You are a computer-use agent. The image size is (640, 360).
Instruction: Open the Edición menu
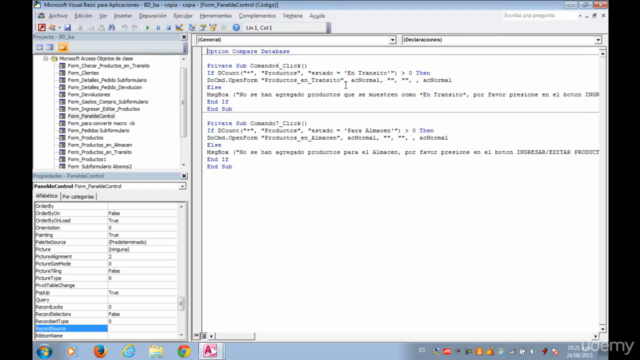83,16
